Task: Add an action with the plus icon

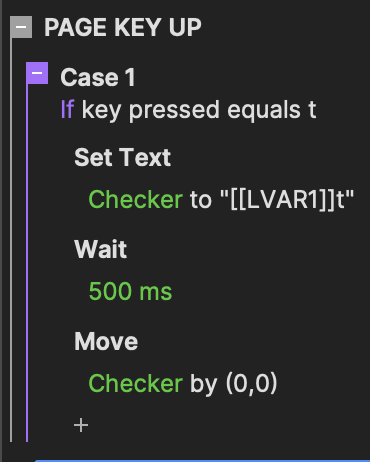Action: click(x=81, y=425)
